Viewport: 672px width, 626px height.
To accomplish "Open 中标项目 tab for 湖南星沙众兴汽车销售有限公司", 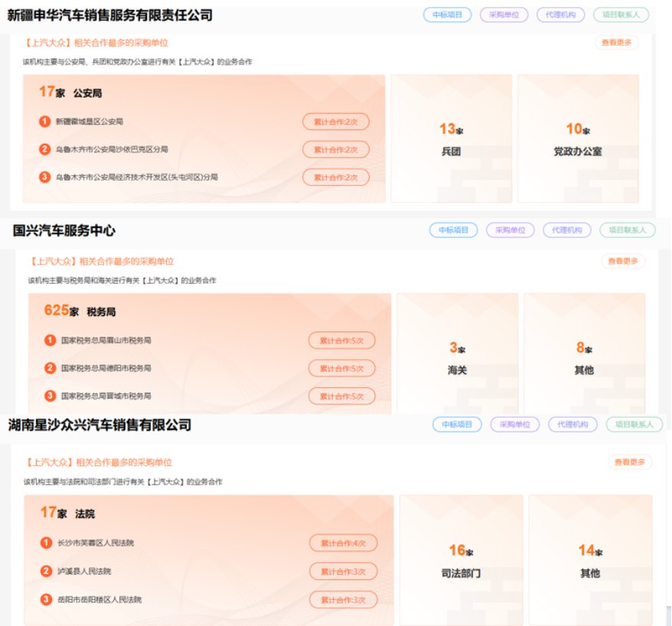I will [457, 424].
